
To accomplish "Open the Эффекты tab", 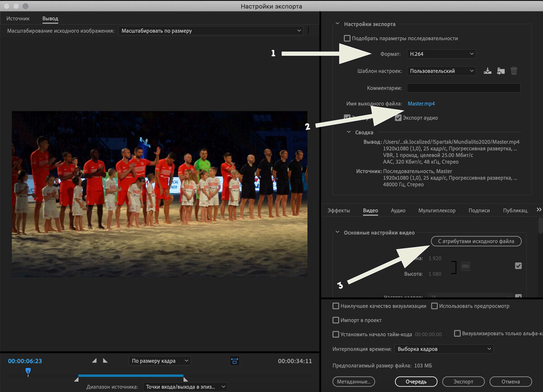I will (x=339, y=210).
